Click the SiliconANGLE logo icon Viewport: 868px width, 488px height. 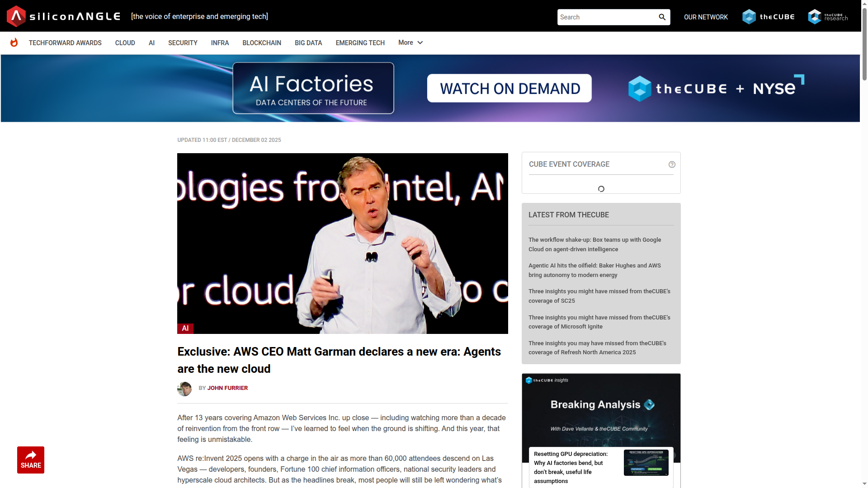click(x=16, y=16)
